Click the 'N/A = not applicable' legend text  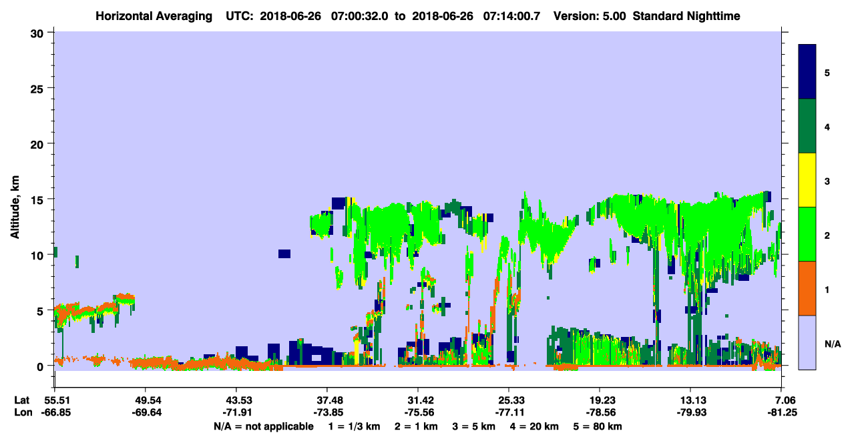[264, 426]
